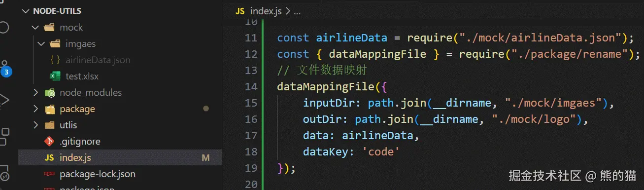
Task: Collapse the NODE-UTILS root folder chevron
Action: click(x=25, y=11)
